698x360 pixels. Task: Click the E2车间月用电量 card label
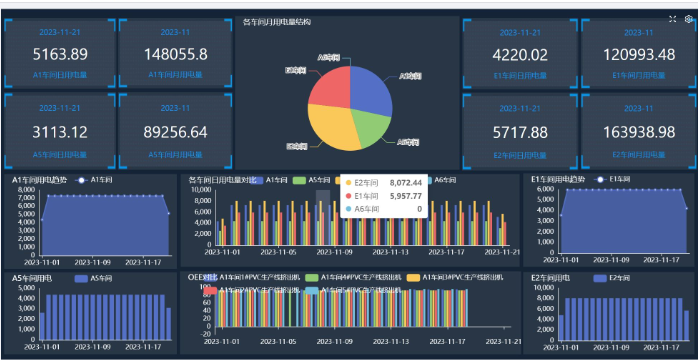pos(639,155)
